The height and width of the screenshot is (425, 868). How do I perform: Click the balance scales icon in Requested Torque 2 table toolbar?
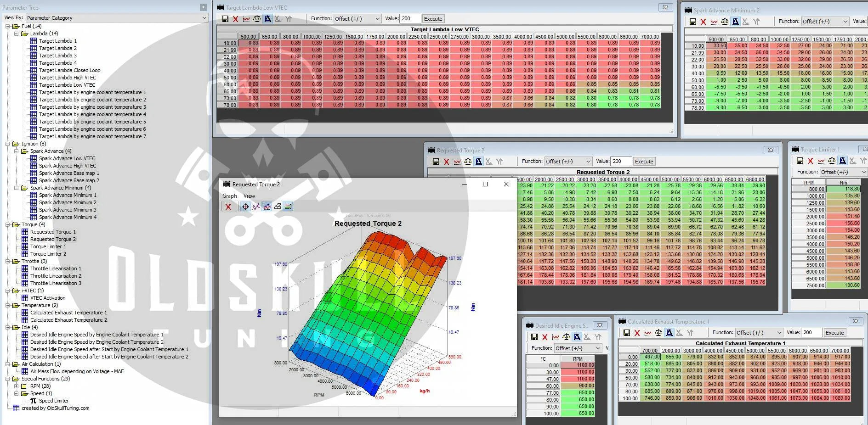pyautogui.click(x=468, y=162)
